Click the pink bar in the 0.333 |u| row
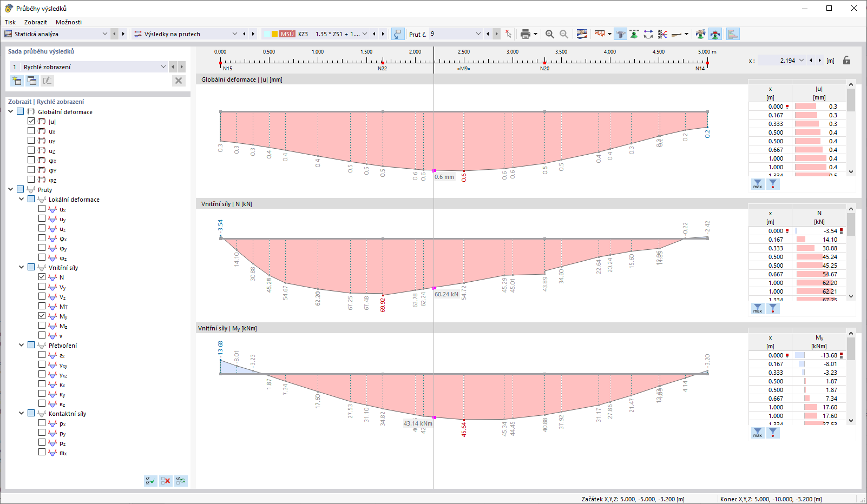This screenshot has height=504, width=867. point(806,124)
